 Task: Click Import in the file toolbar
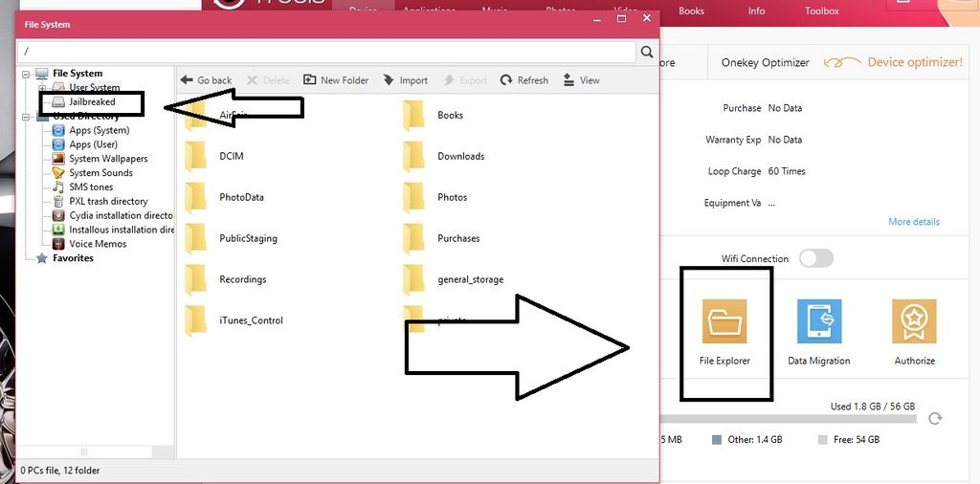click(406, 80)
